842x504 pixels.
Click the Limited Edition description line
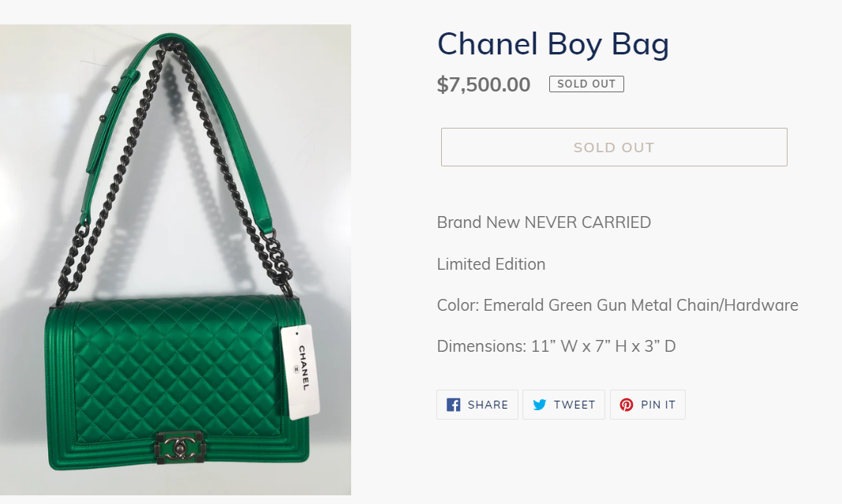point(491,264)
